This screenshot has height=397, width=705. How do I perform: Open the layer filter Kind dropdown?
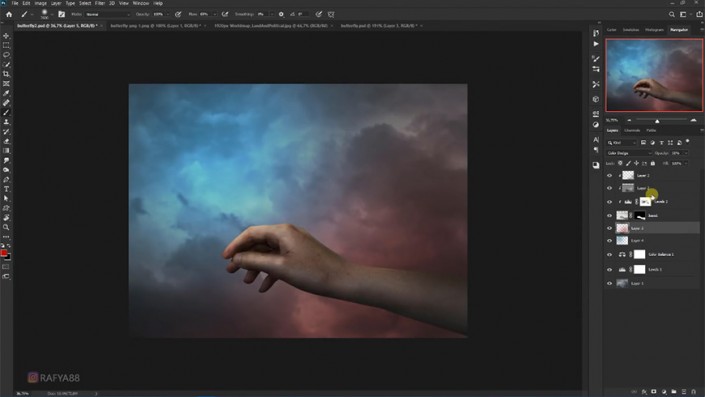tap(622, 143)
